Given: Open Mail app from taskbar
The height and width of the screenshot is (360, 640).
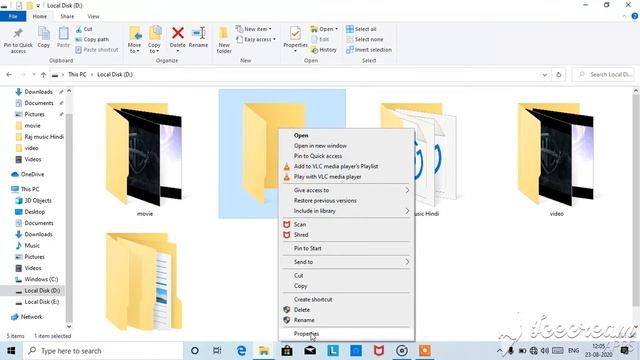Looking at the screenshot, I should coord(310,351).
